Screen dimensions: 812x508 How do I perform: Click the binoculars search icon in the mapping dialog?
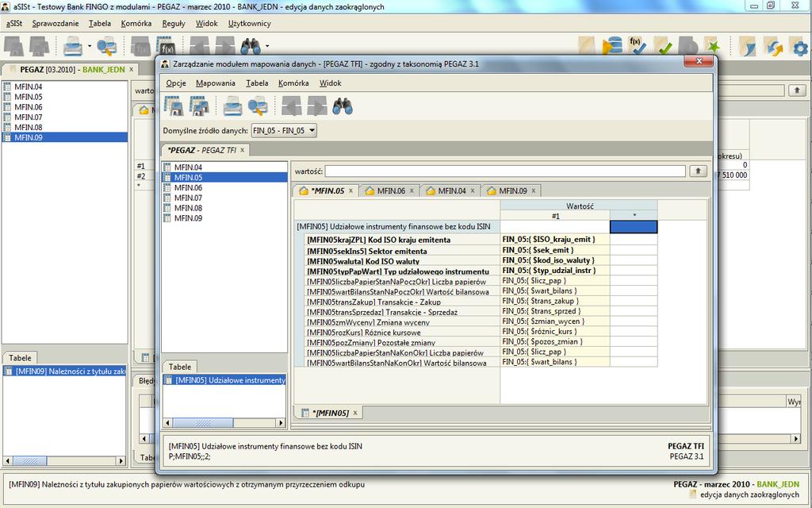343,106
